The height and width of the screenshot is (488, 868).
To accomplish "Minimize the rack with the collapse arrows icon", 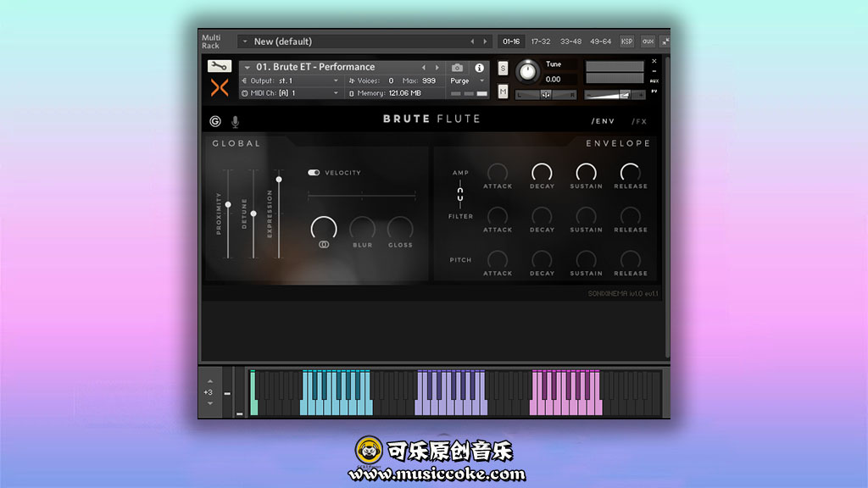I will coord(665,42).
